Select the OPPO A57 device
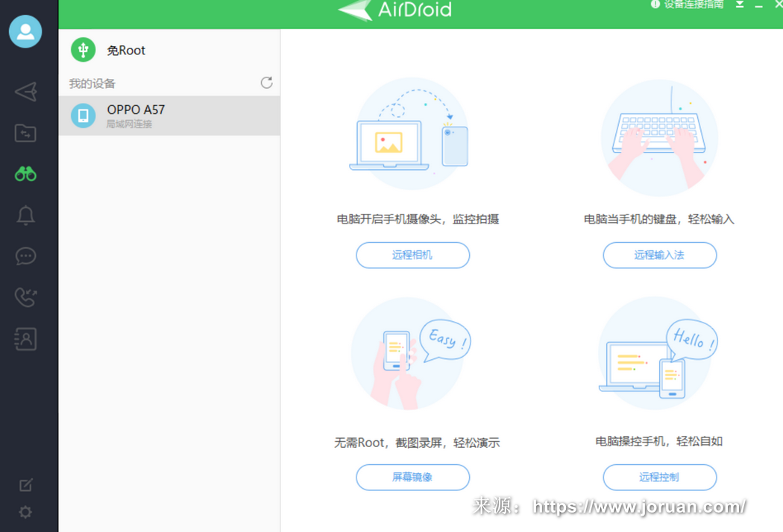The image size is (783, 532). point(169,115)
